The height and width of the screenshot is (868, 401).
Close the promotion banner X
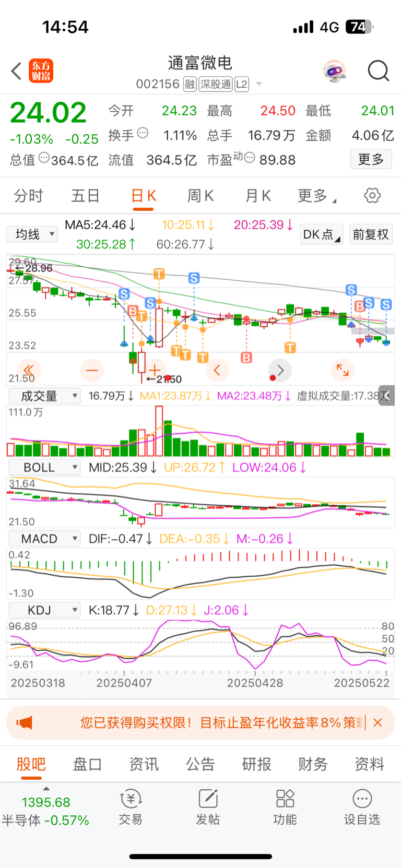click(378, 723)
